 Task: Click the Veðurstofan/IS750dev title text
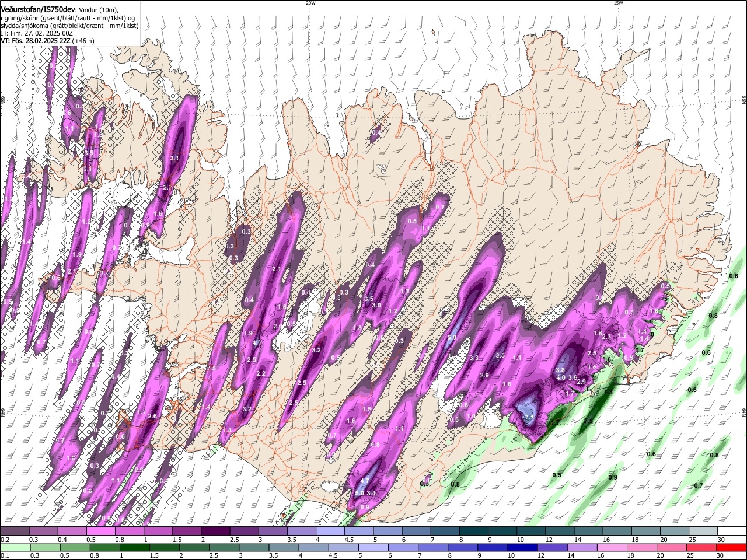point(38,10)
